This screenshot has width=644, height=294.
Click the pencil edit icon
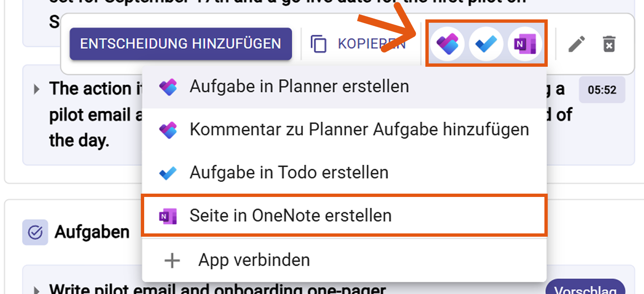click(577, 44)
